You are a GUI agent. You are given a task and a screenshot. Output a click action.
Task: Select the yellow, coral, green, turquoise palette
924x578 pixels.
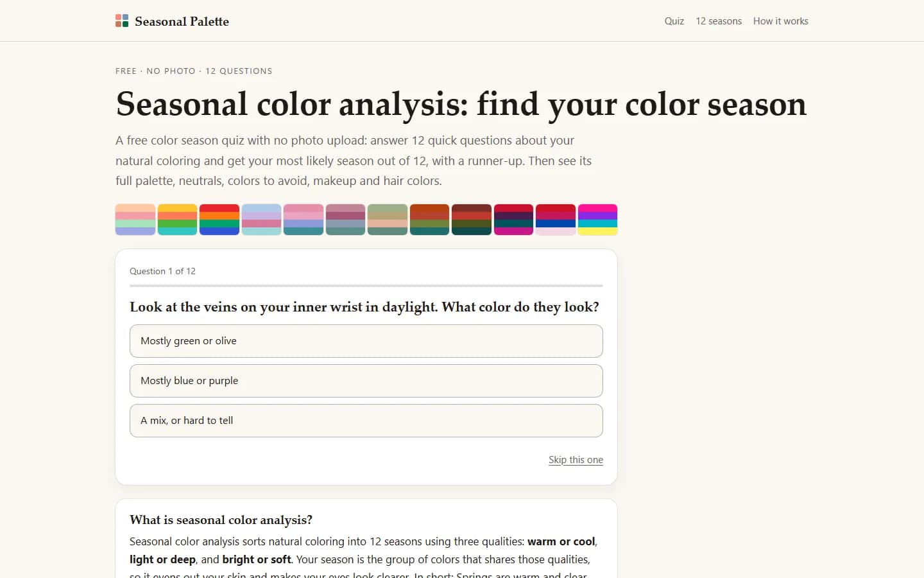point(177,220)
